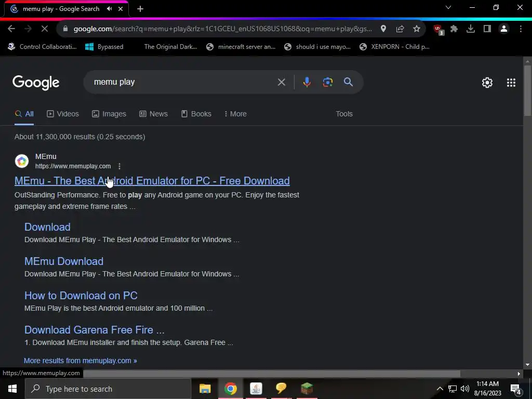Viewport: 532px width, 399px height.
Task: Open File Explorer from the taskbar
Action: pyautogui.click(x=205, y=389)
